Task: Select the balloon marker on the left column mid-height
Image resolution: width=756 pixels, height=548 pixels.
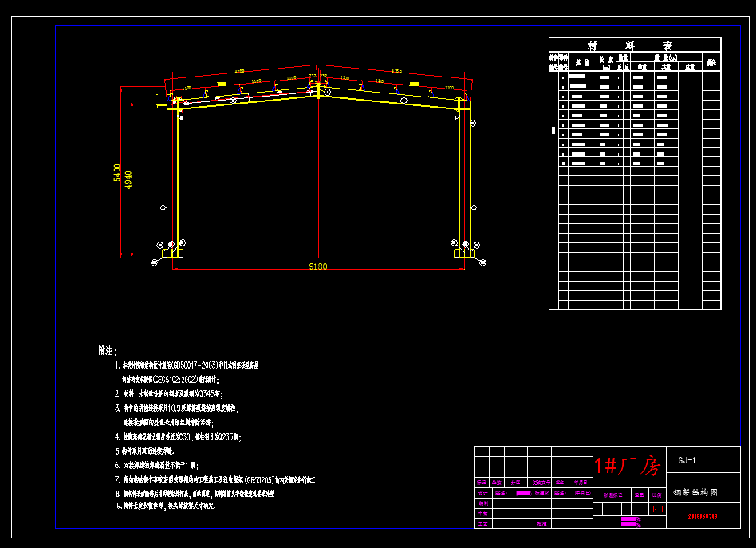Action: click(x=163, y=207)
